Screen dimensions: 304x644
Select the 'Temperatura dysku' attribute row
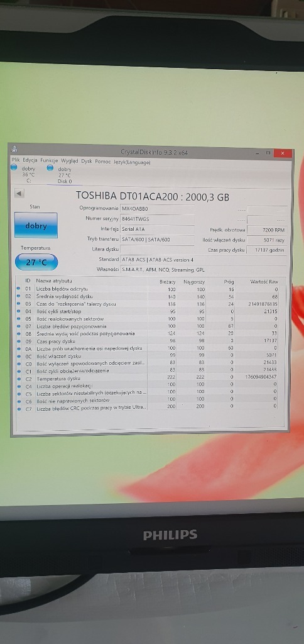pos(147,379)
